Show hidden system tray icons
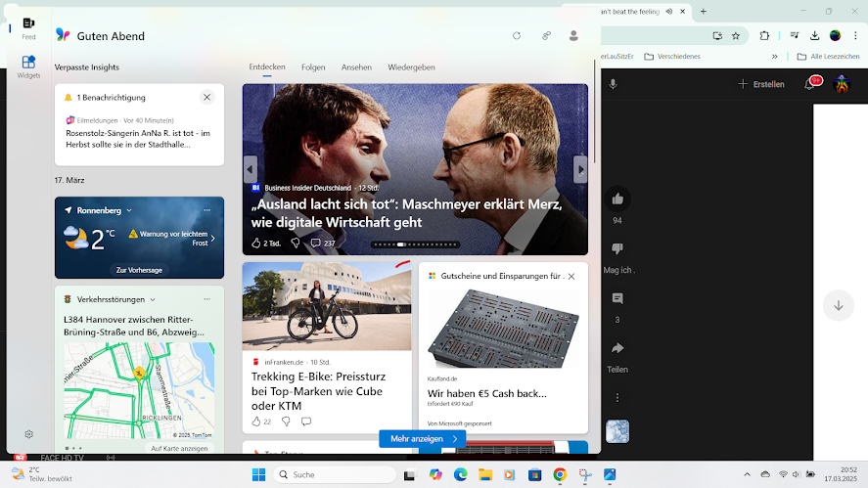868x488 pixels. 747,474
